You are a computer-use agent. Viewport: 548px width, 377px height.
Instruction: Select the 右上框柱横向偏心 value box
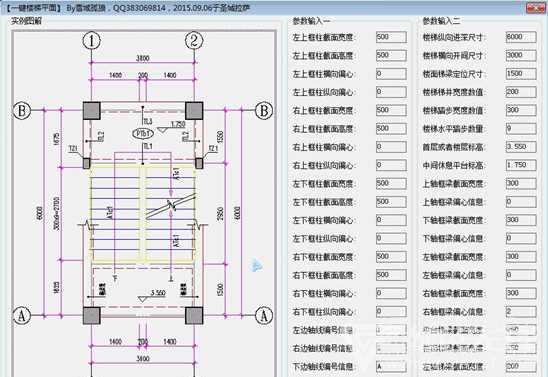pyautogui.click(x=391, y=147)
